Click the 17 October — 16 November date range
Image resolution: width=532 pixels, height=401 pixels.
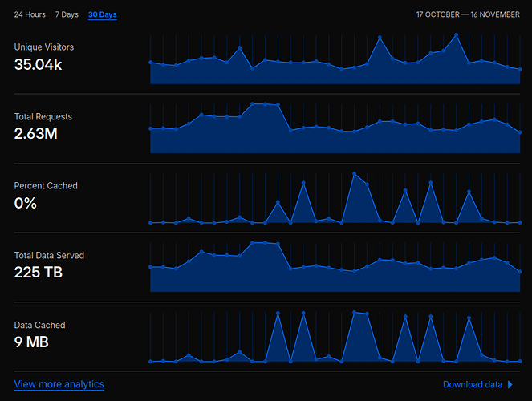[x=468, y=14]
